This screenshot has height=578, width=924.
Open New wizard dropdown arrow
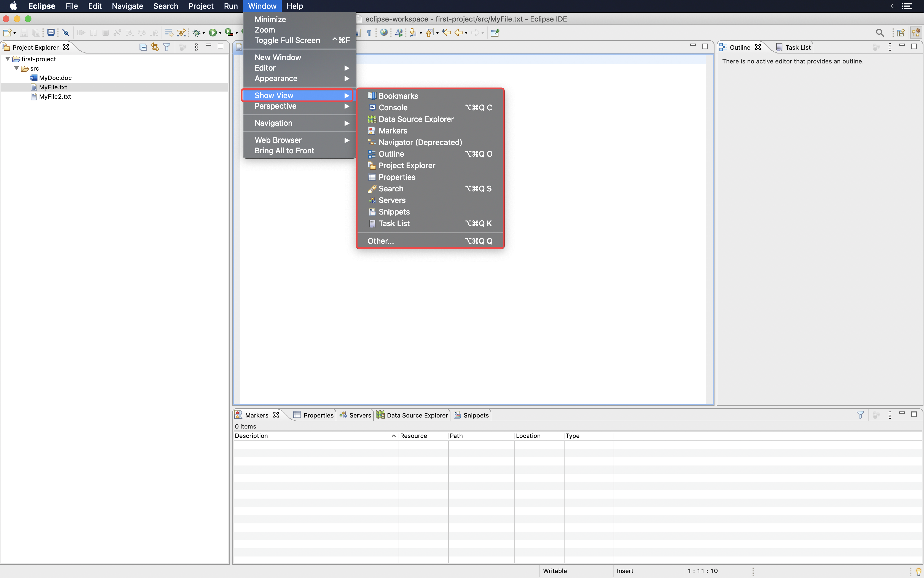coord(15,33)
